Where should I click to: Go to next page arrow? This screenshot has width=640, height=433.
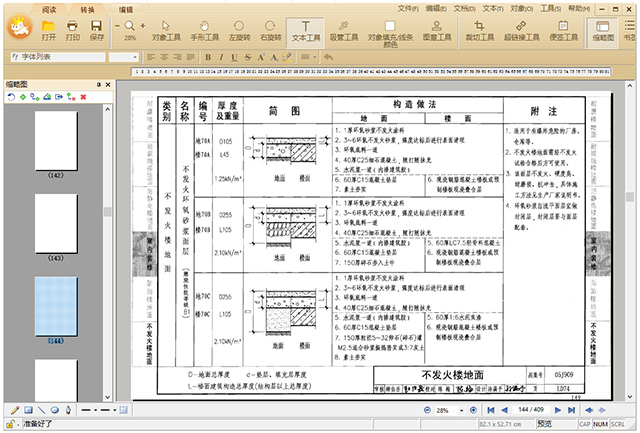pyautogui.click(x=558, y=410)
